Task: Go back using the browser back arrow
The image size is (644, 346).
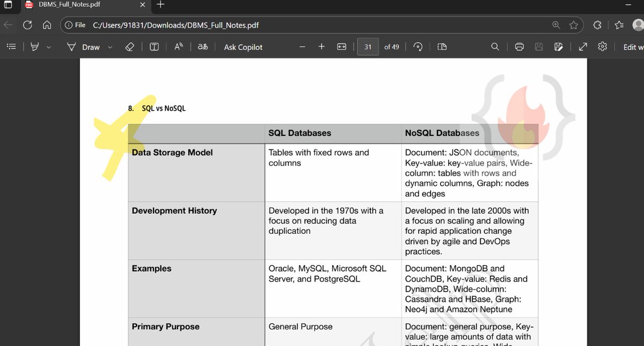Action: point(8,25)
